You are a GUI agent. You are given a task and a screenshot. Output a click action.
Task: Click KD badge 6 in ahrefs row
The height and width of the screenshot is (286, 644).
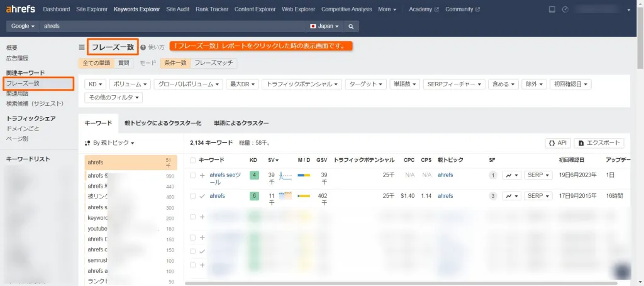254,196
